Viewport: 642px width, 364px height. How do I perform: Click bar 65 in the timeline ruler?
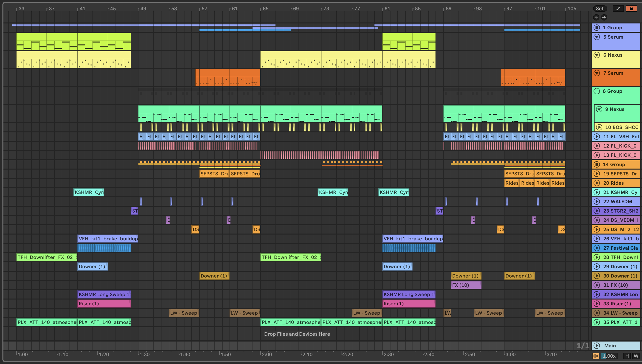tap(265, 9)
